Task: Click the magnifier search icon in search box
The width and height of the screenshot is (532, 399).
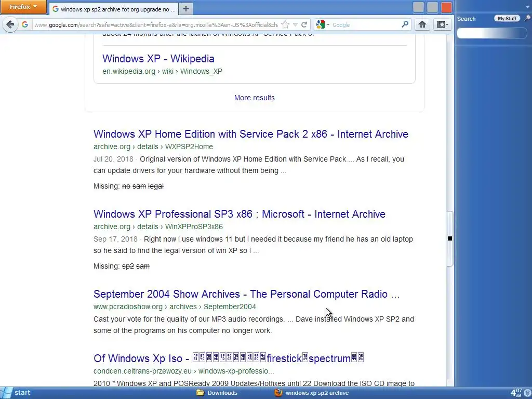Action: point(405,24)
